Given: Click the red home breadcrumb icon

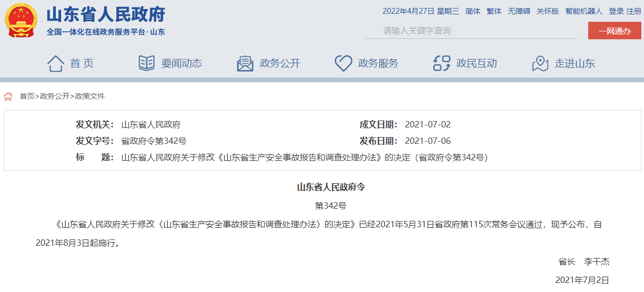Looking at the screenshot, I should (8, 97).
